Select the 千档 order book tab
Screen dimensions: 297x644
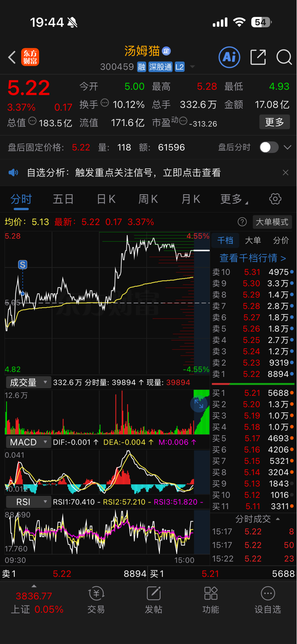(225, 241)
